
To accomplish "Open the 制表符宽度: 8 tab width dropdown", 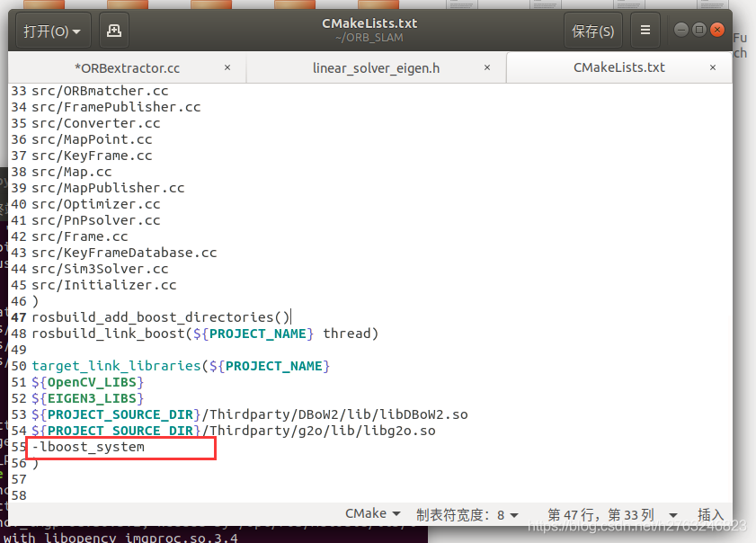I will pos(467,515).
